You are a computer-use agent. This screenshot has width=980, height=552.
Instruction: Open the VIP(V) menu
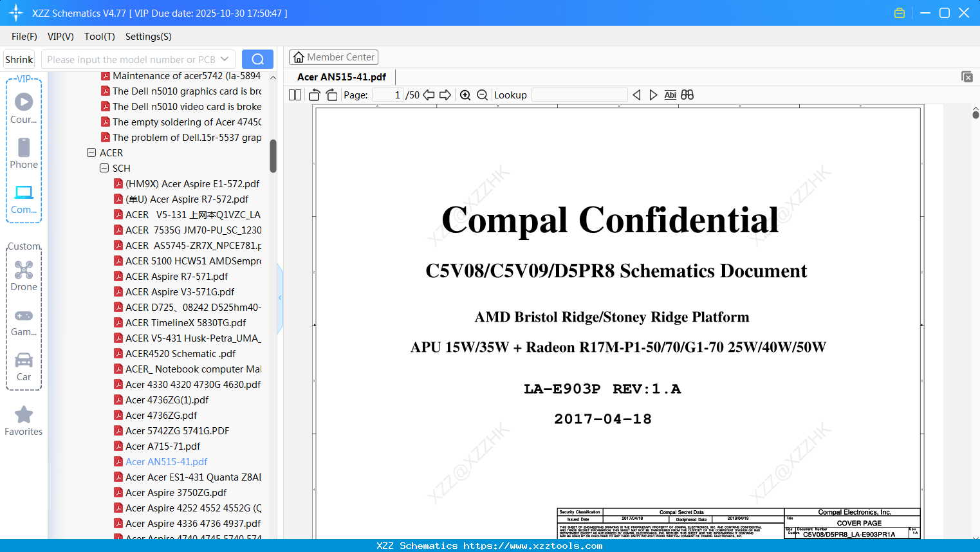coord(60,37)
